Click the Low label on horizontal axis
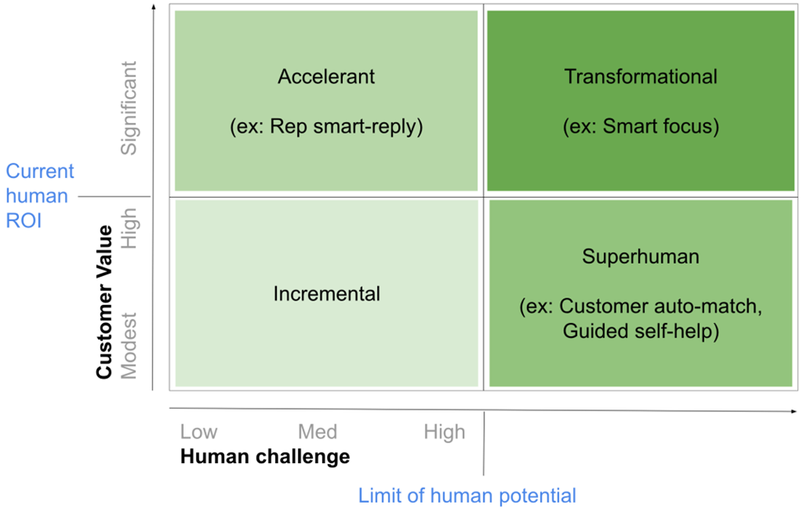This screenshot has height=515, width=803. tap(199, 432)
